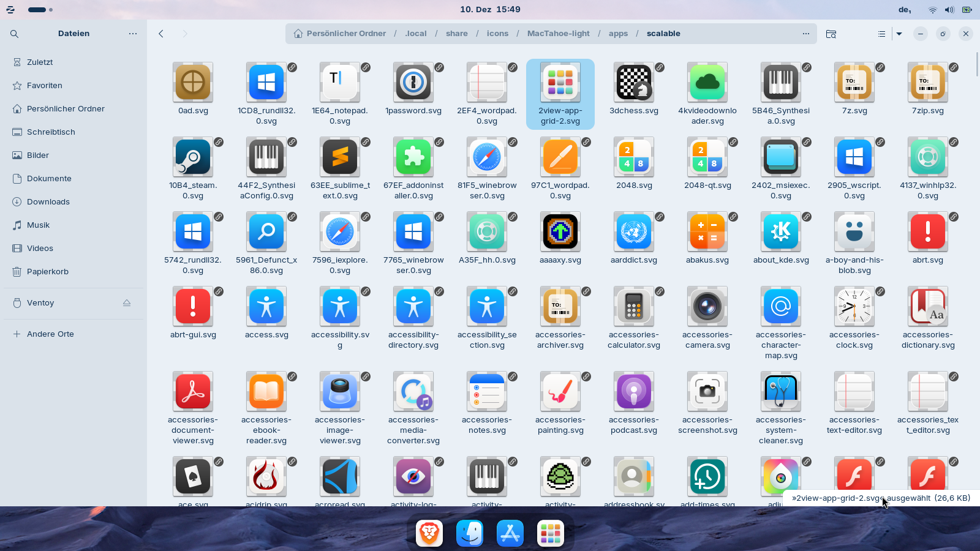Open path bar three-dot folder menu
The height and width of the screenshot is (551, 980).
click(806, 34)
